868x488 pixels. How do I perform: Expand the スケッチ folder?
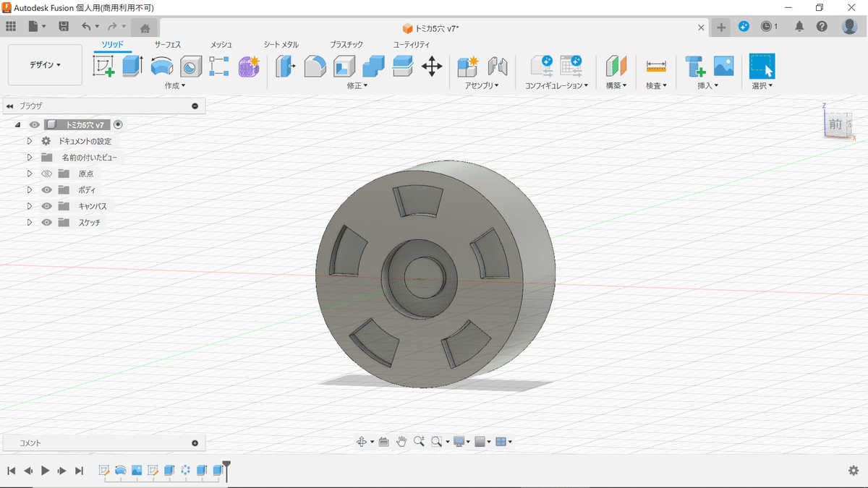[x=30, y=222]
